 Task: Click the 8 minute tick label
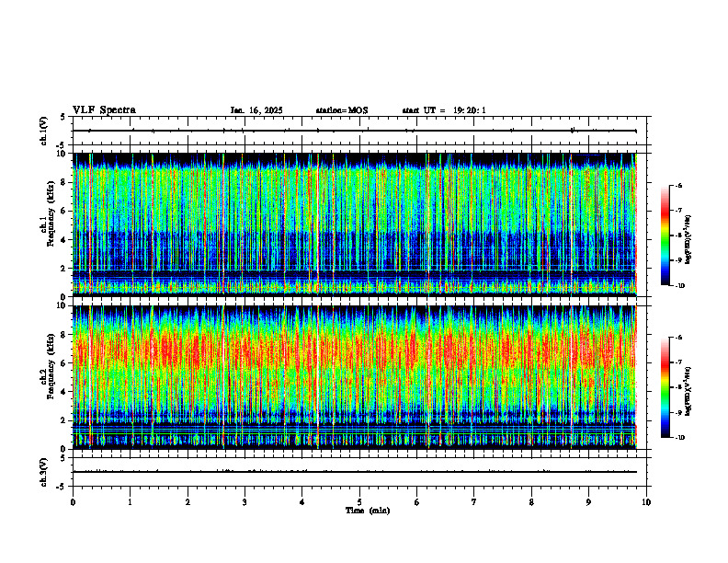531,502
